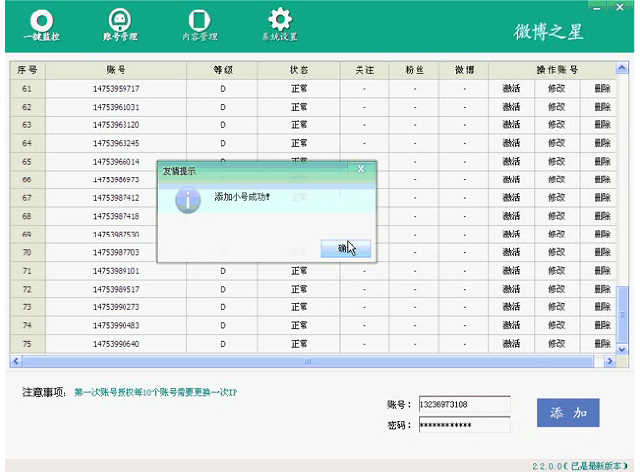Click 修改 for account 14753961031
Viewport: 640px width, 472px height.
(x=557, y=107)
